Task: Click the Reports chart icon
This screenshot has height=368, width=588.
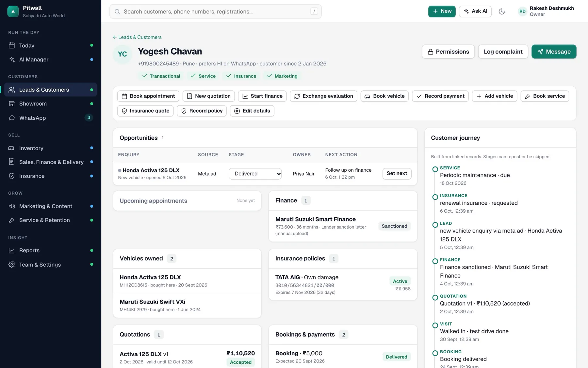Action: point(12,251)
